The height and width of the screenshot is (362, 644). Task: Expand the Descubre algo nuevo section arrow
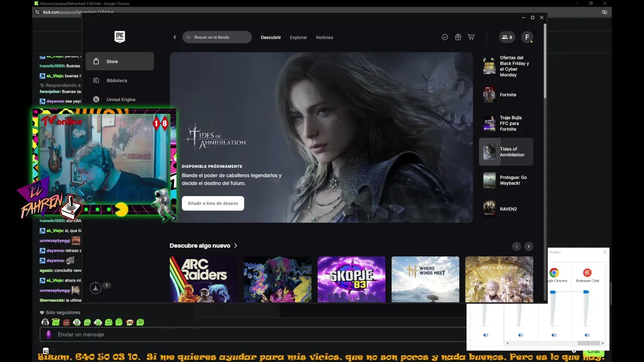[235, 246]
